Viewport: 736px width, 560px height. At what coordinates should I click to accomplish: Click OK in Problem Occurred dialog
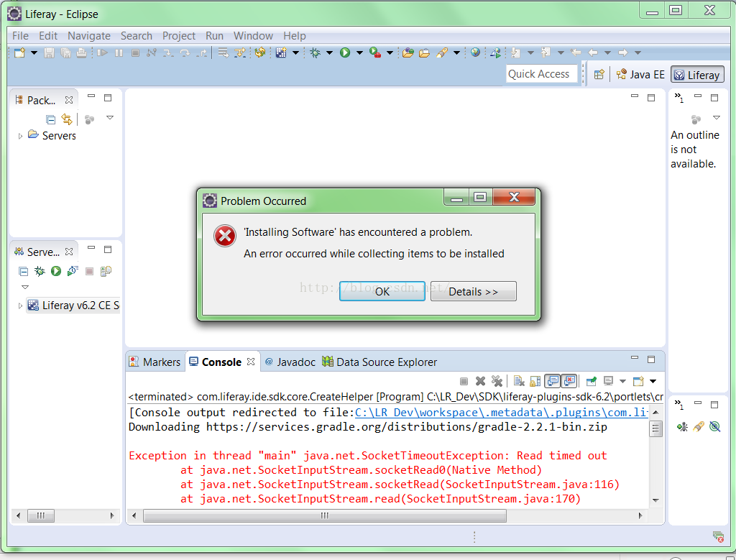(382, 291)
